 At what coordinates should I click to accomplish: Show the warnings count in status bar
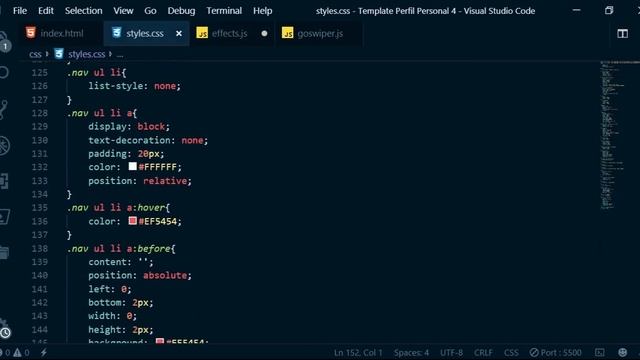21,353
